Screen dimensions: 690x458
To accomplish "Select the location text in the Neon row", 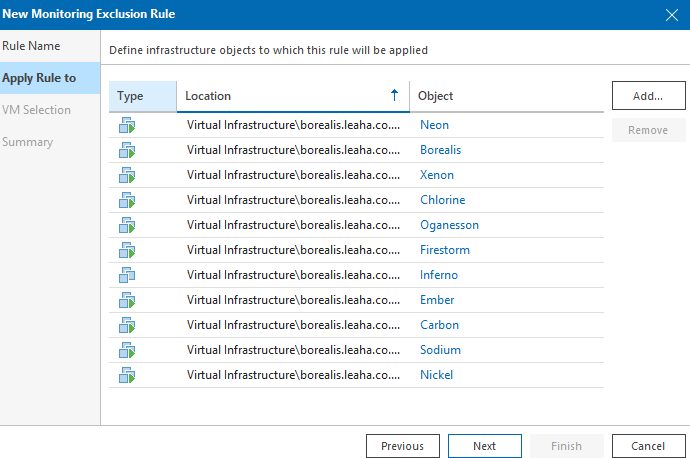I will 293,125.
